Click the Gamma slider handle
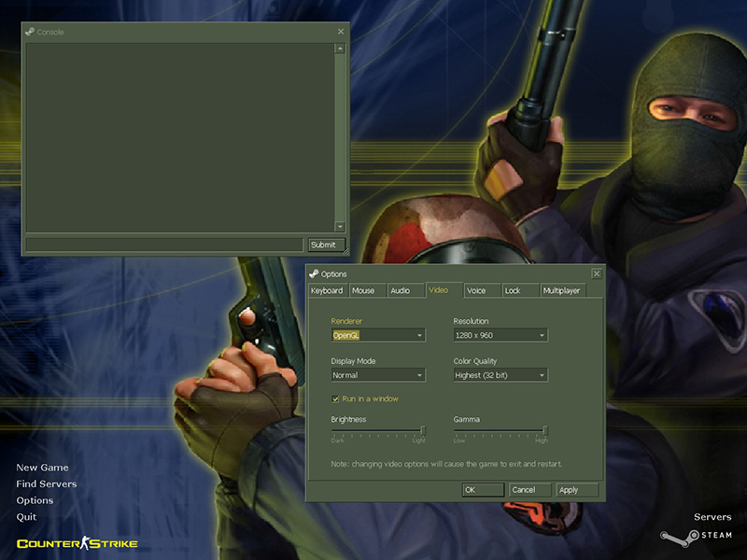The height and width of the screenshot is (560, 747). 545,431
